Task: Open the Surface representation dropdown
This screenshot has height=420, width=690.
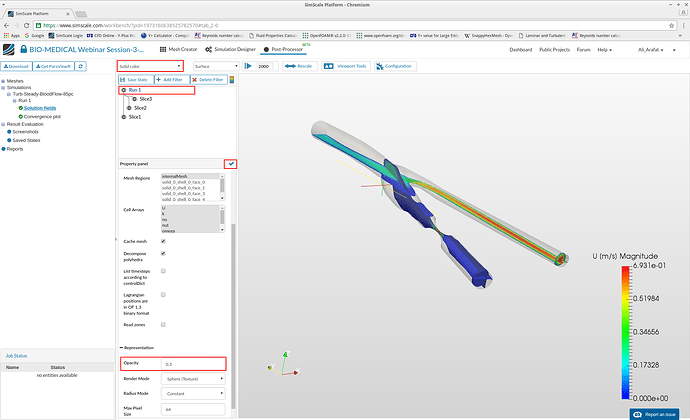Action: point(216,66)
